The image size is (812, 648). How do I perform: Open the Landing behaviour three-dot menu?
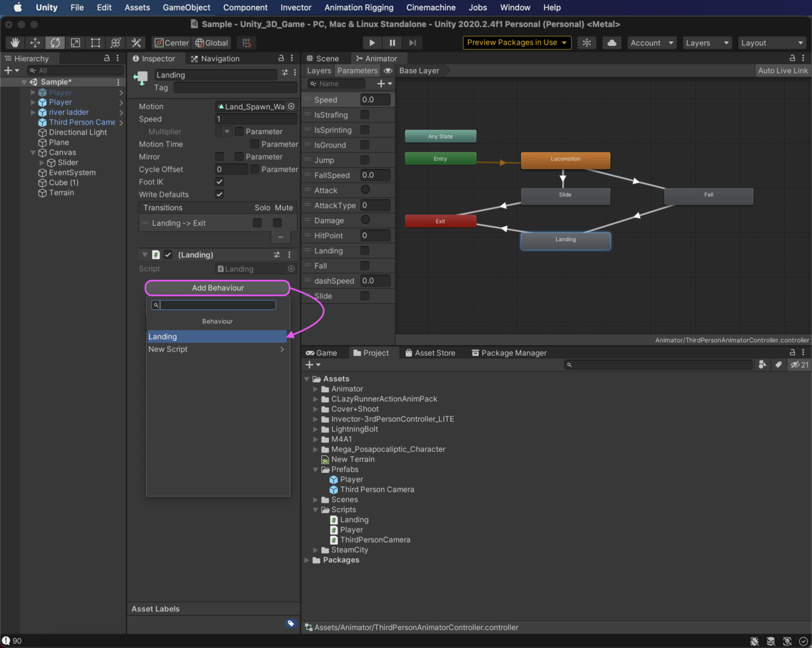[290, 255]
